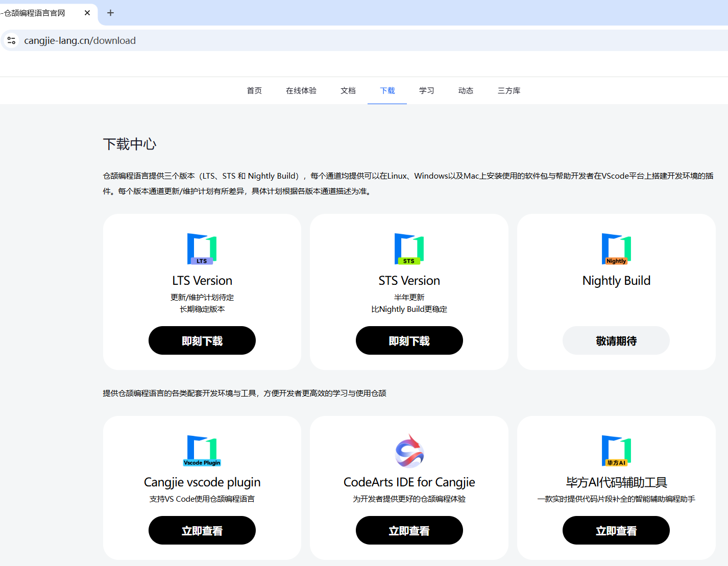Click the intro paragraph starting 仓颉编程语言提供三个版本

point(408,183)
